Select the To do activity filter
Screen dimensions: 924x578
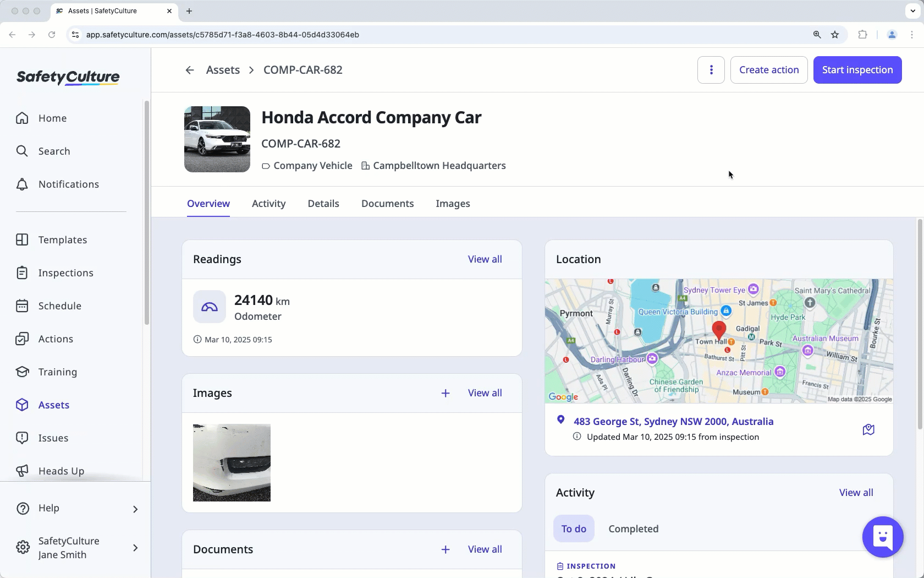point(574,529)
